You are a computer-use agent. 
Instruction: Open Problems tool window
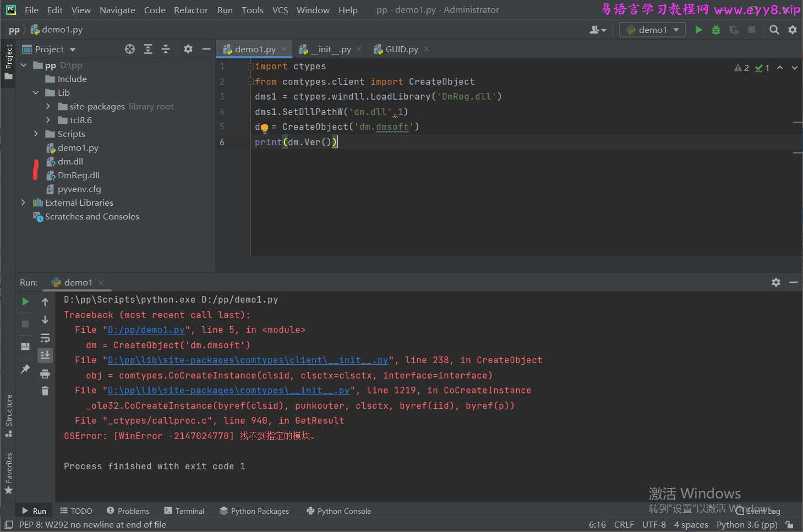(x=128, y=511)
